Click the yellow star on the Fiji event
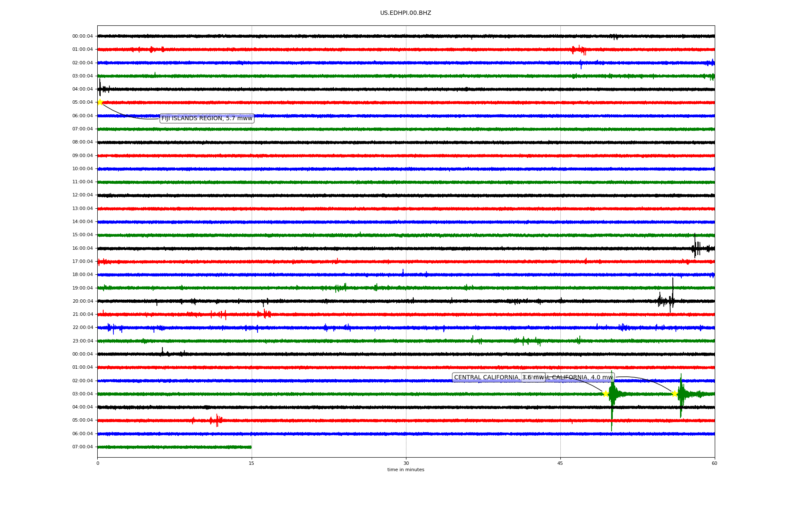This screenshot has height=508, width=812. click(100, 102)
